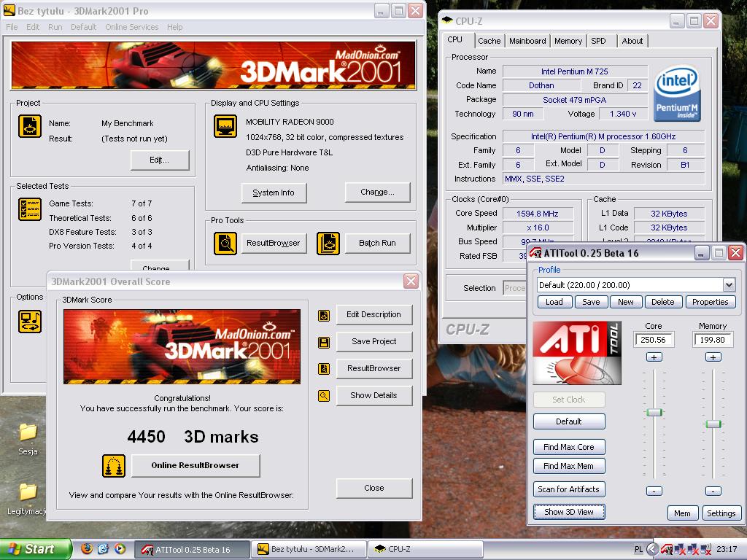Open the Sesja desktop folder
The height and width of the screenshot is (560, 747).
[x=28, y=438]
